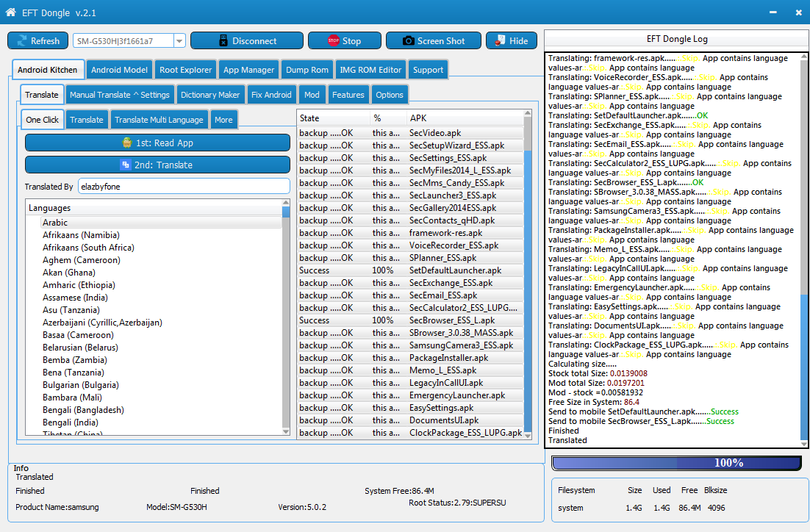Switch to Fix Android tab
Screen dimensions: 810x532
271,95
